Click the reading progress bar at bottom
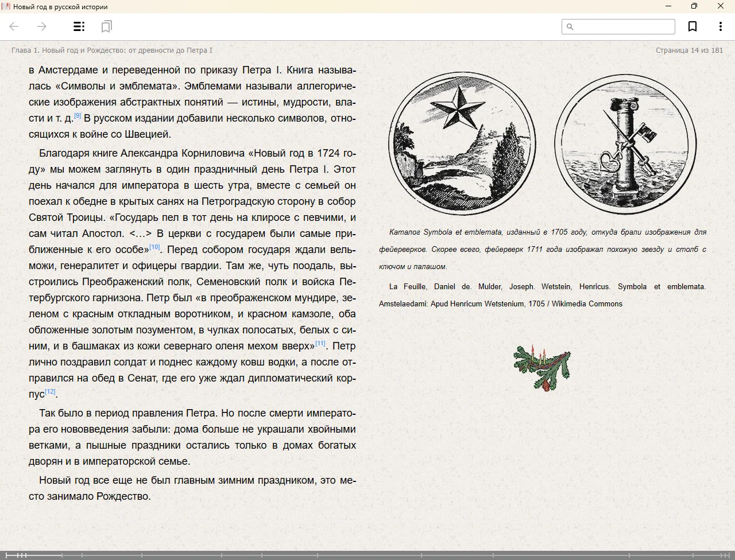 (x=367, y=555)
